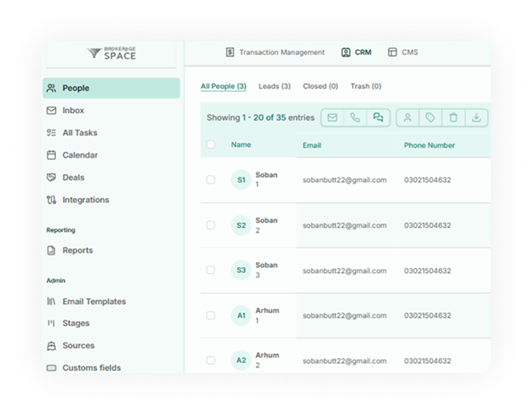Click the Phone Number column header

point(429,145)
